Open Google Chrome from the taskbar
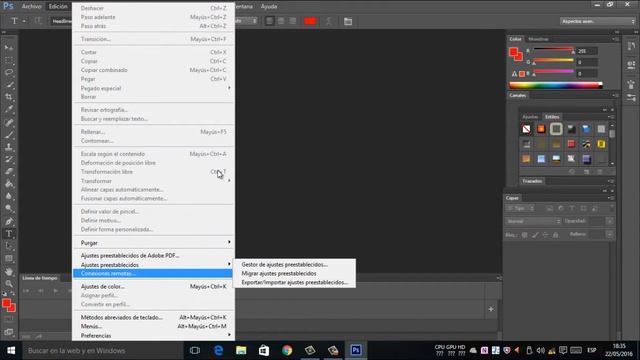This screenshot has width=640, height=360. coord(287,350)
